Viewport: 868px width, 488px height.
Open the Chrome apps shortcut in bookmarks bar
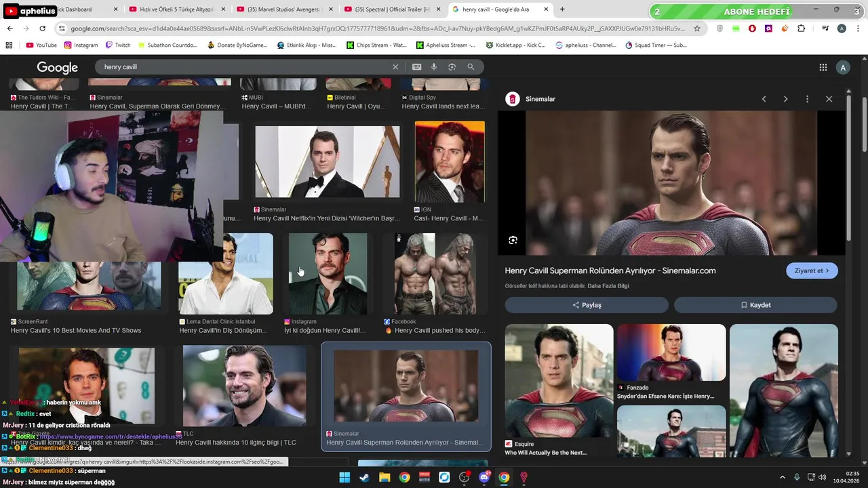coord(9,45)
